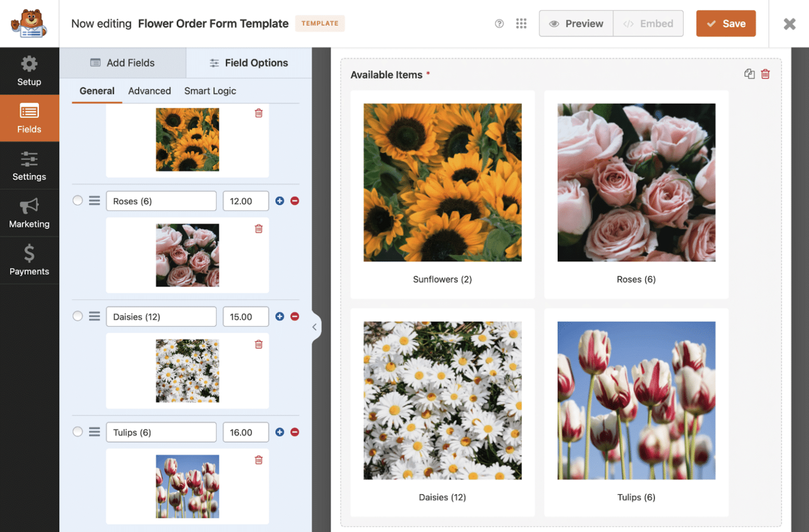Screen dimensions: 809x532
Task: Set Roses as the default selection
Action: [x=77, y=201]
